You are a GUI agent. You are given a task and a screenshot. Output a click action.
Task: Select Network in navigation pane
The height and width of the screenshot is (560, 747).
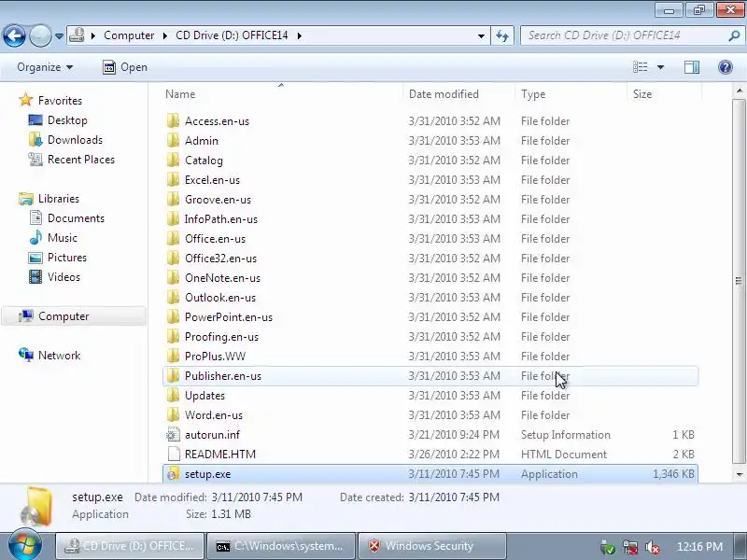coord(59,356)
